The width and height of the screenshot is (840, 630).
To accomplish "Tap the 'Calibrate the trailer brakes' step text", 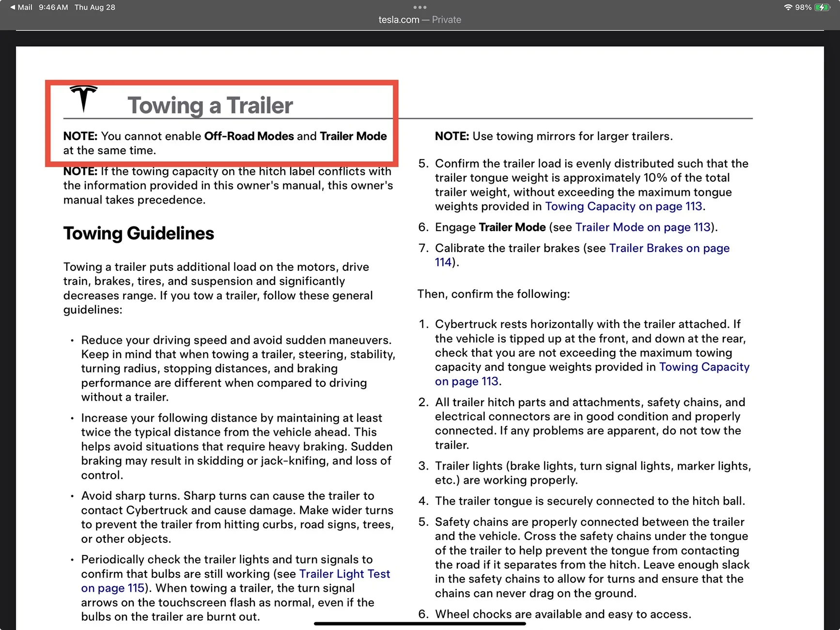I will (x=582, y=255).
